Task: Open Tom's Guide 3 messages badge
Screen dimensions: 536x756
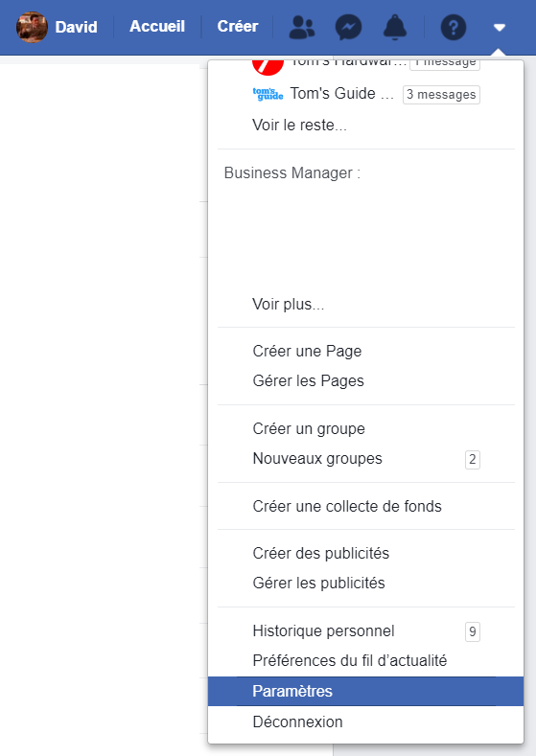Action: point(441,95)
